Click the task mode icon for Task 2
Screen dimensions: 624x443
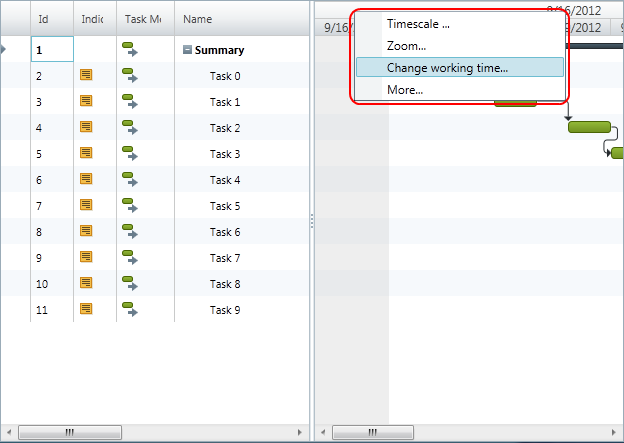tap(129, 128)
